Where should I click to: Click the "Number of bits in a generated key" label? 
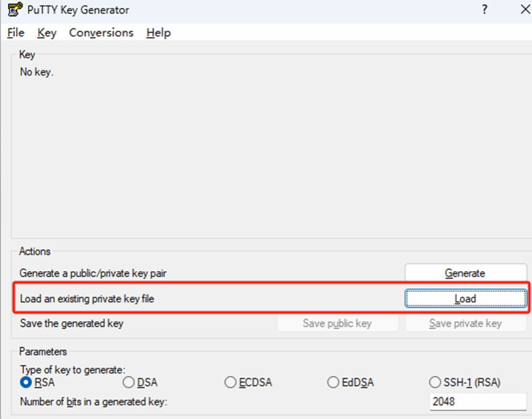point(94,402)
